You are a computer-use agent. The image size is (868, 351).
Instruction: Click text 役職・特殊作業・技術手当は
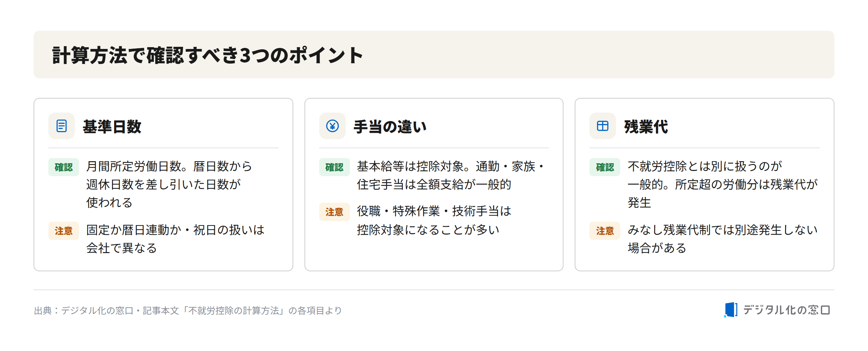click(x=434, y=211)
